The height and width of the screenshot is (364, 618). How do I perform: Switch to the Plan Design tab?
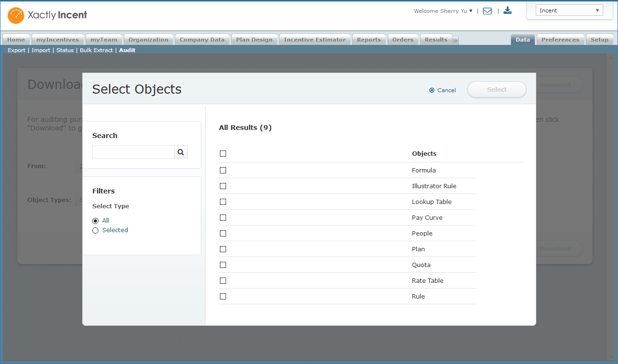pos(254,40)
